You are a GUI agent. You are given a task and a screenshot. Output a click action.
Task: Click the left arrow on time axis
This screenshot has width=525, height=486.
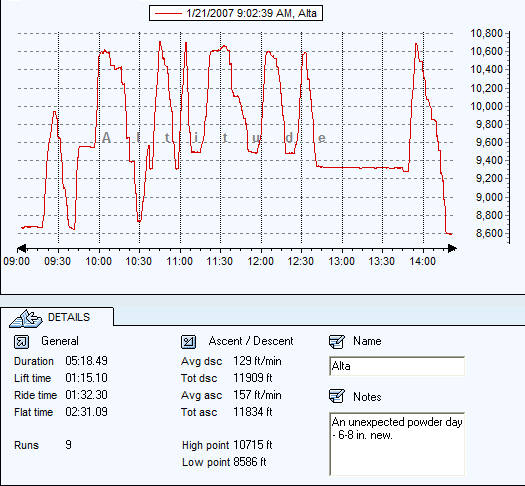[21, 248]
